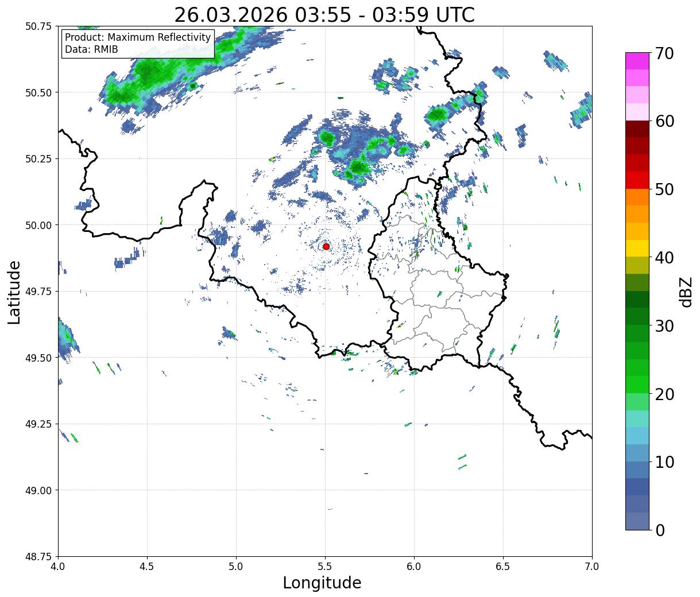The width and height of the screenshot is (700, 597).
Task: Click the plot title with date and UTC time
Action: 324,14
